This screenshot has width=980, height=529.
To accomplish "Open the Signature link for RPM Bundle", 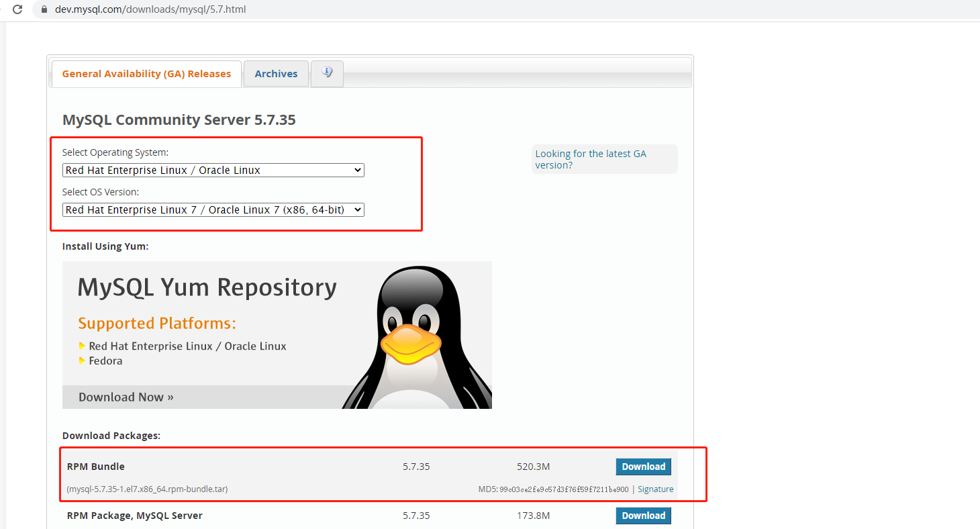I will tap(656, 489).
